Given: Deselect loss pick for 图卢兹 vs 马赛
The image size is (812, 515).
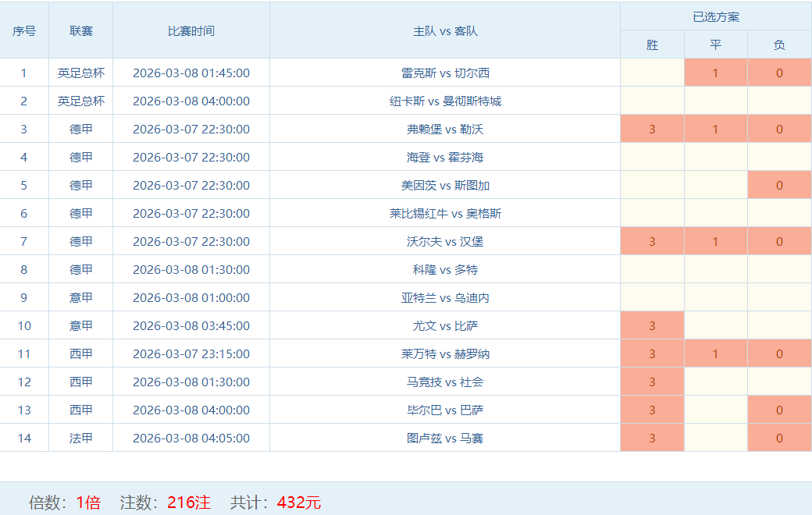Looking at the screenshot, I should pos(779,439).
